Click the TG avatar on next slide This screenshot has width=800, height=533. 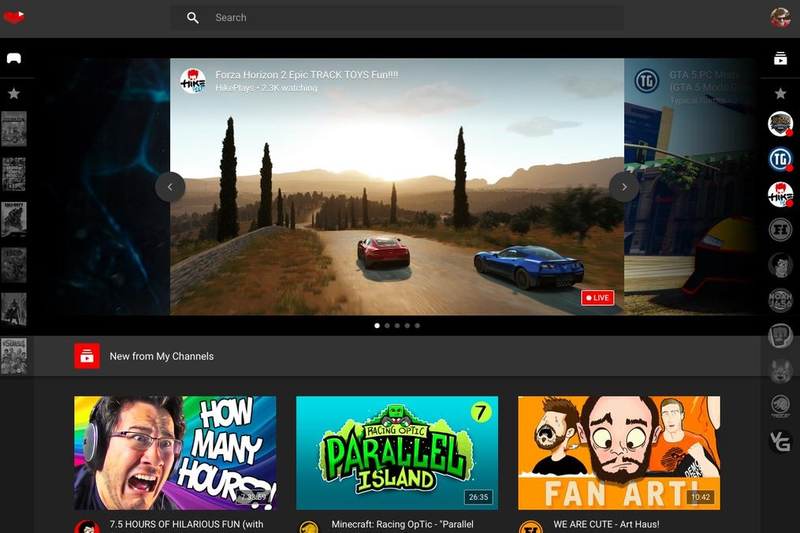[646, 81]
